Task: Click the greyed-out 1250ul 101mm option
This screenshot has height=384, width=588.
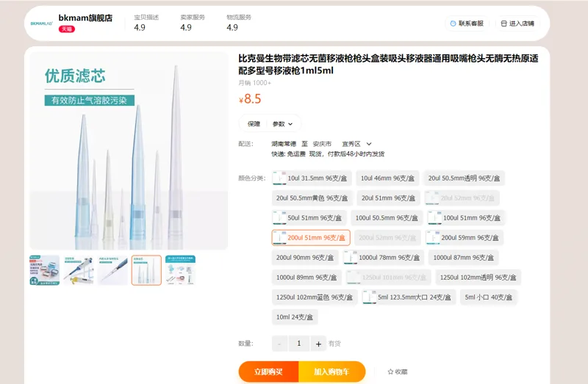Action: click(389, 278)
